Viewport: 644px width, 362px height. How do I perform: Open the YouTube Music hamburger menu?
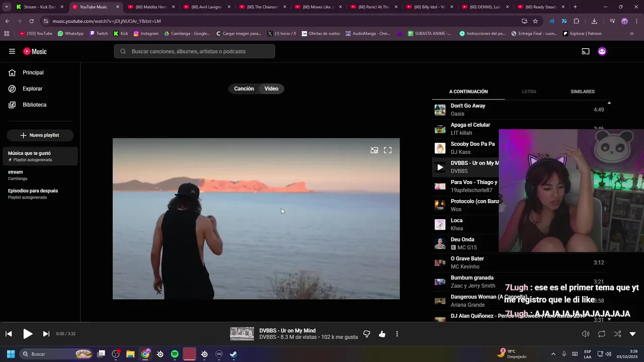(12, 51)
